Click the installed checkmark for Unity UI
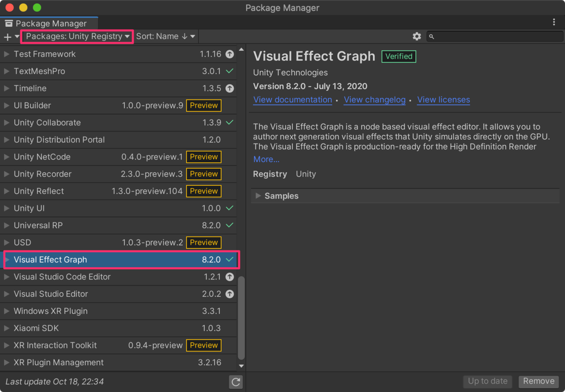 (229, 208)
